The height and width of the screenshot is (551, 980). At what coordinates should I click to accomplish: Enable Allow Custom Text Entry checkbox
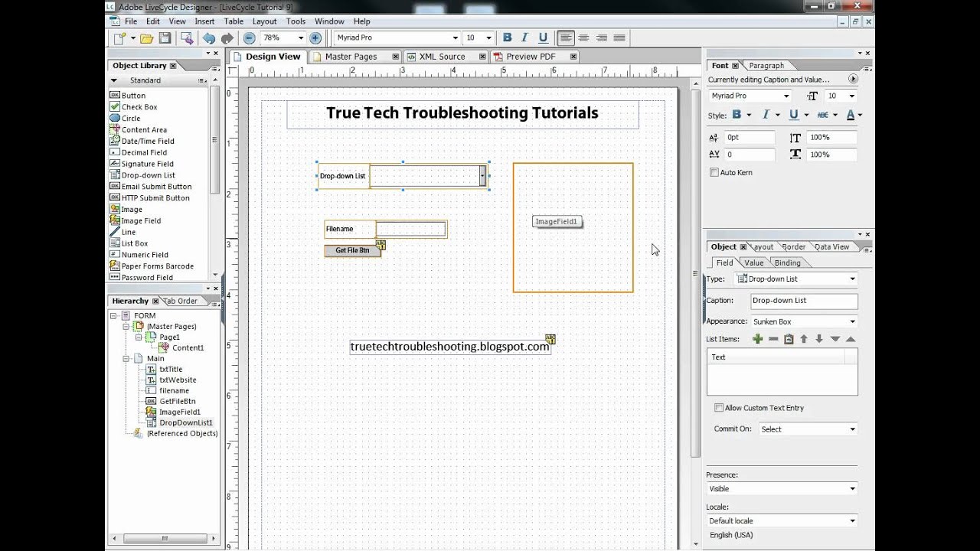tap(719, 408)
